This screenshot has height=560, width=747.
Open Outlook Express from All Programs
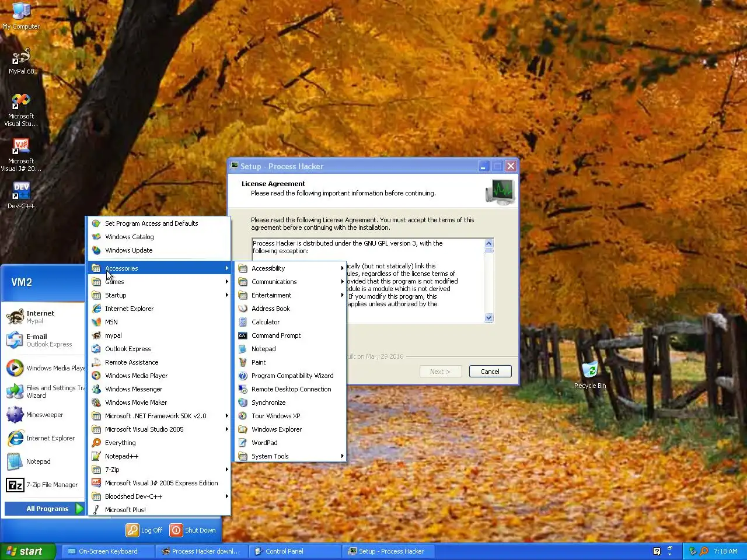pos(159,349)
